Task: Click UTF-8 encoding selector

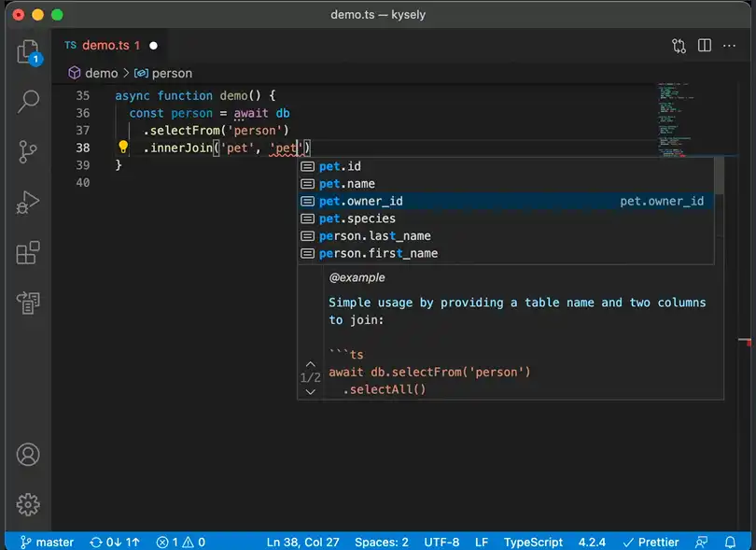Action: [441, 543]
